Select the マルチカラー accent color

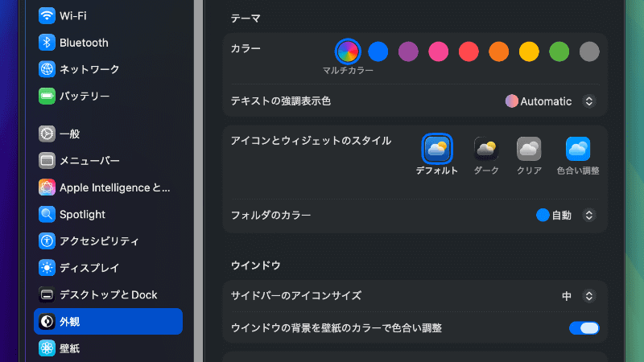click(x=348, y=51)
